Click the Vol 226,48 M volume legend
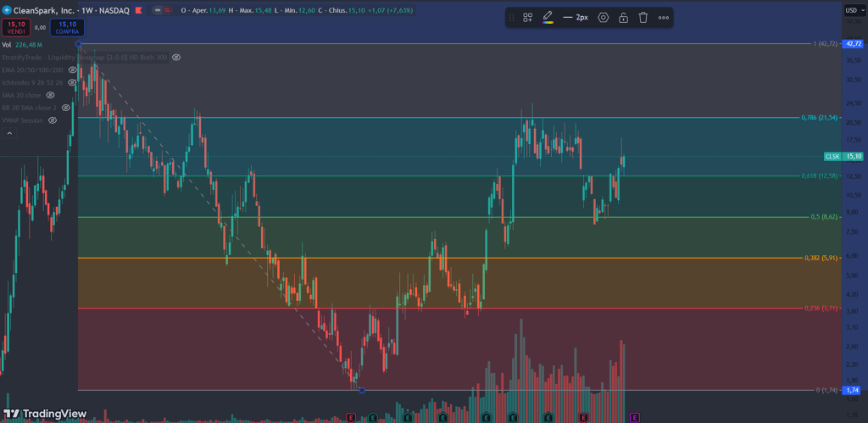 (x=22, y=45)
